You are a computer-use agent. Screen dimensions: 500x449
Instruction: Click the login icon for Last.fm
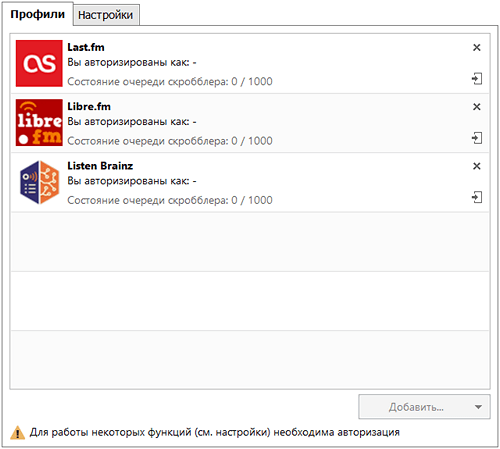[x=477, y=79]
